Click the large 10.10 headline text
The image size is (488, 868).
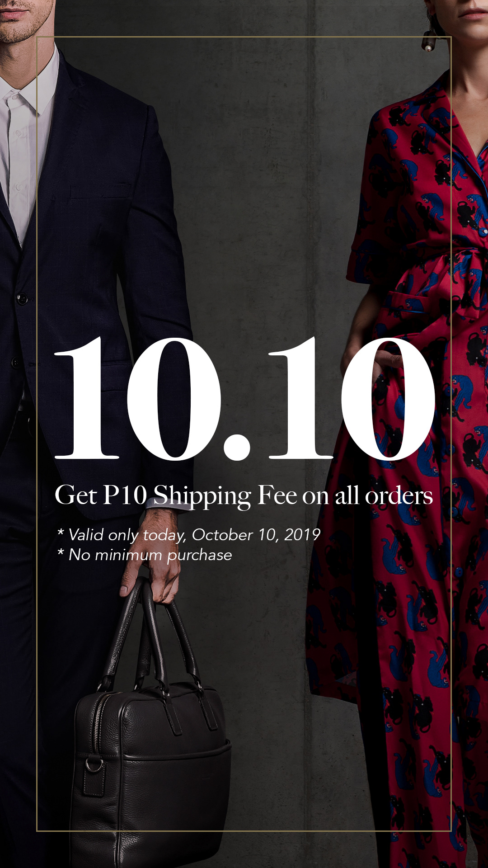click(x=244, y=398)
